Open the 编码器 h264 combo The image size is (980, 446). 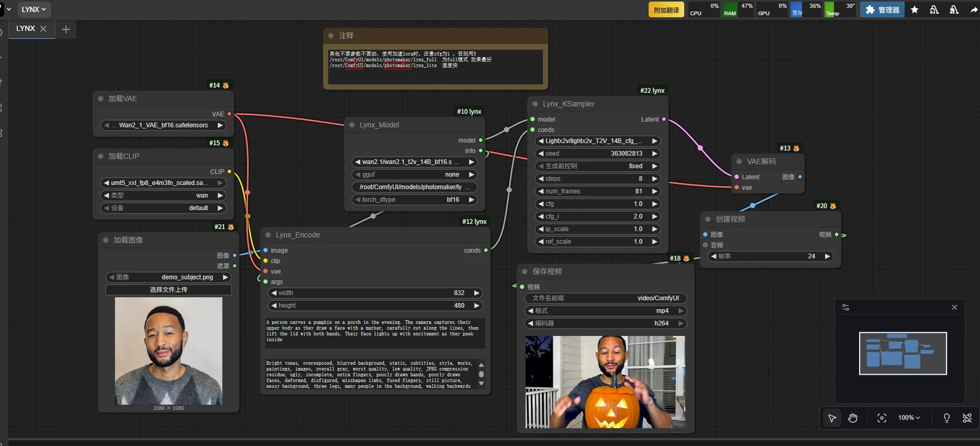606,323
